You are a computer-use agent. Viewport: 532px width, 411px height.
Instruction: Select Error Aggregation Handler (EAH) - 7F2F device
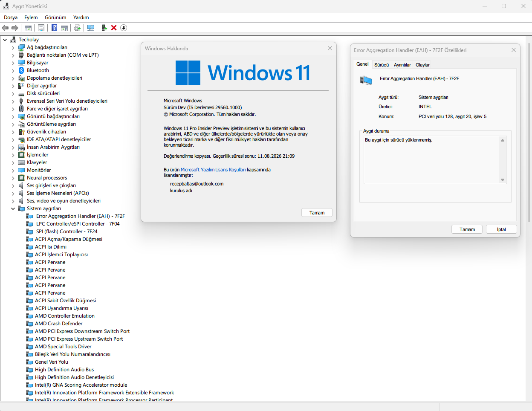click(80, 216)
